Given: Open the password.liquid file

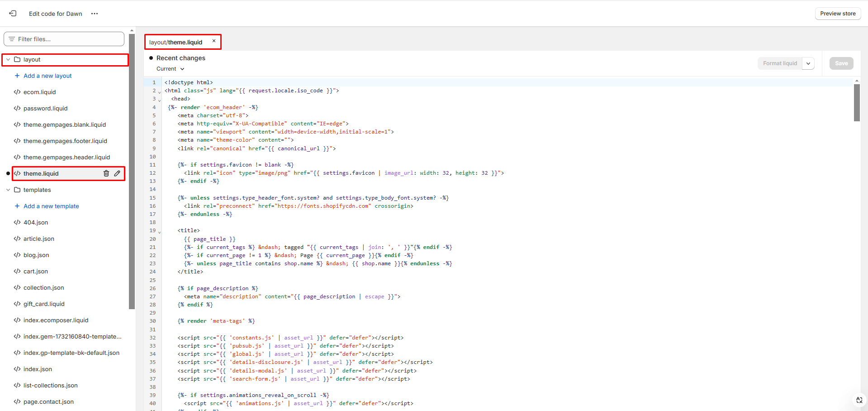Looking at the screenshot, I should point(45,108).
